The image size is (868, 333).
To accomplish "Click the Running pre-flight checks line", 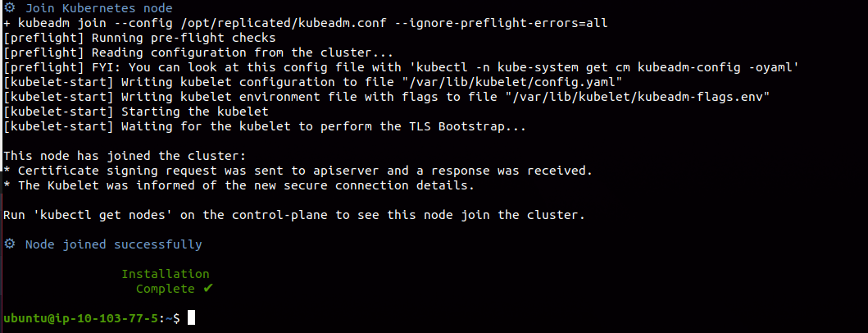I will coord(139,39).
